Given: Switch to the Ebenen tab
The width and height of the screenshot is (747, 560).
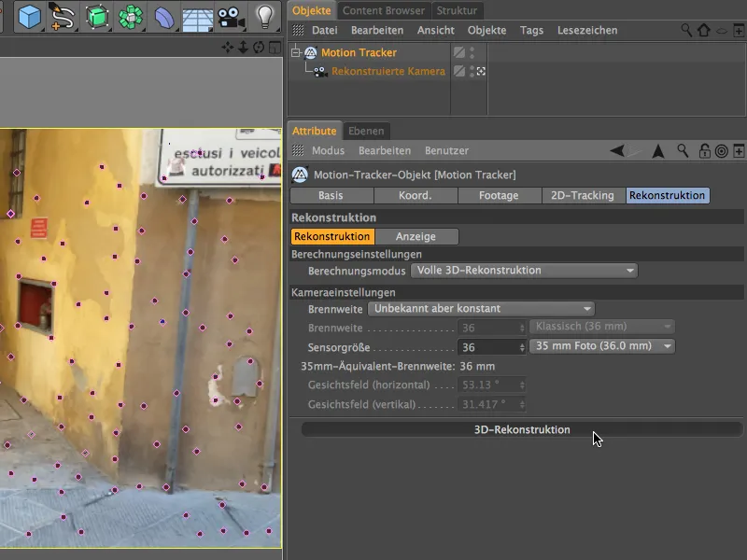Looking at the screenshot, I should pyautogui.click(x=366, y=131).
